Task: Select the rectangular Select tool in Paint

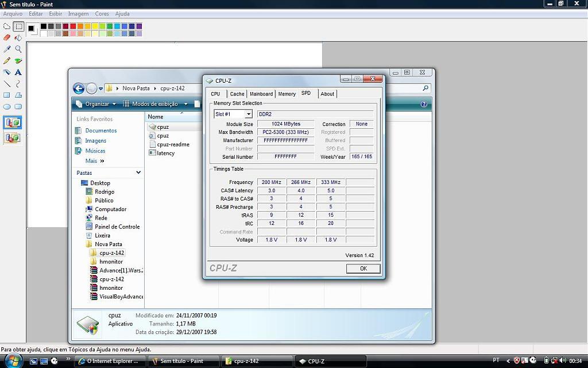Action: click(18, 26)
